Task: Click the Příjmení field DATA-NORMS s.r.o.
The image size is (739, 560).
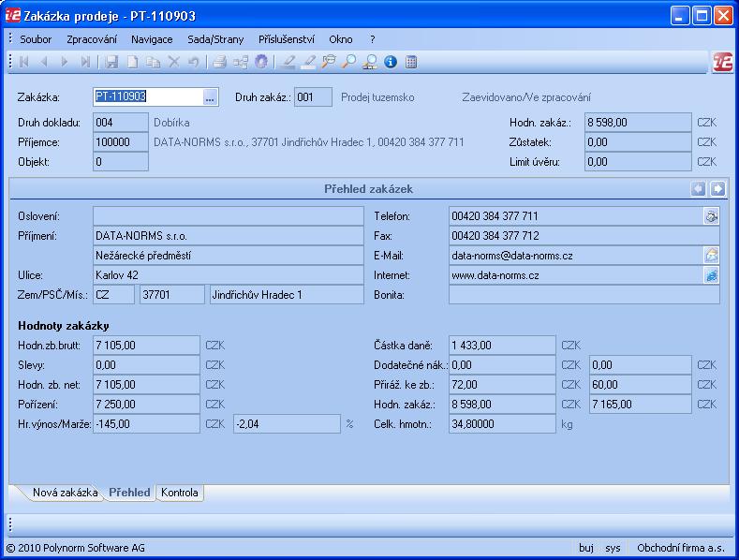Action: (229, 236)
